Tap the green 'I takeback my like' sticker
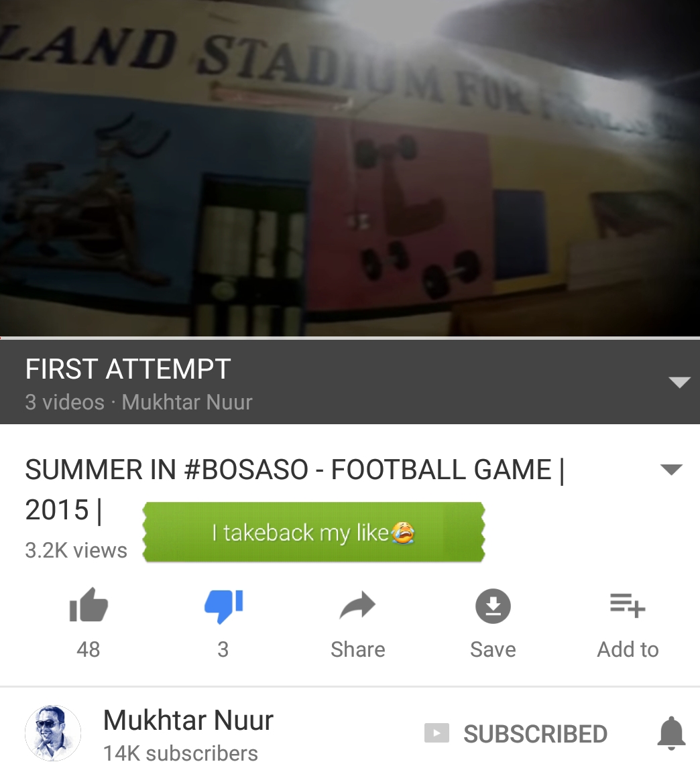Screen dimensions: 700x764 (313, 532)
